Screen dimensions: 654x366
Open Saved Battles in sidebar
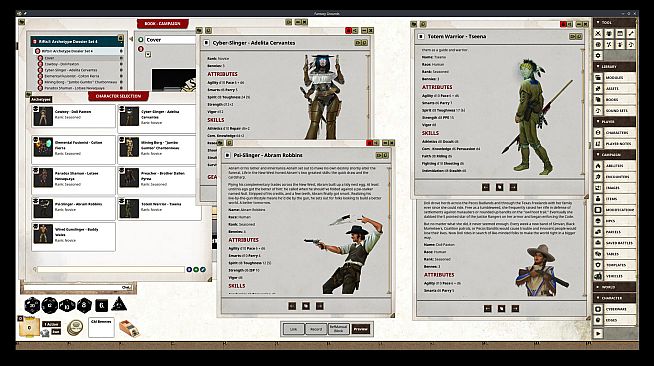(615, 243)
